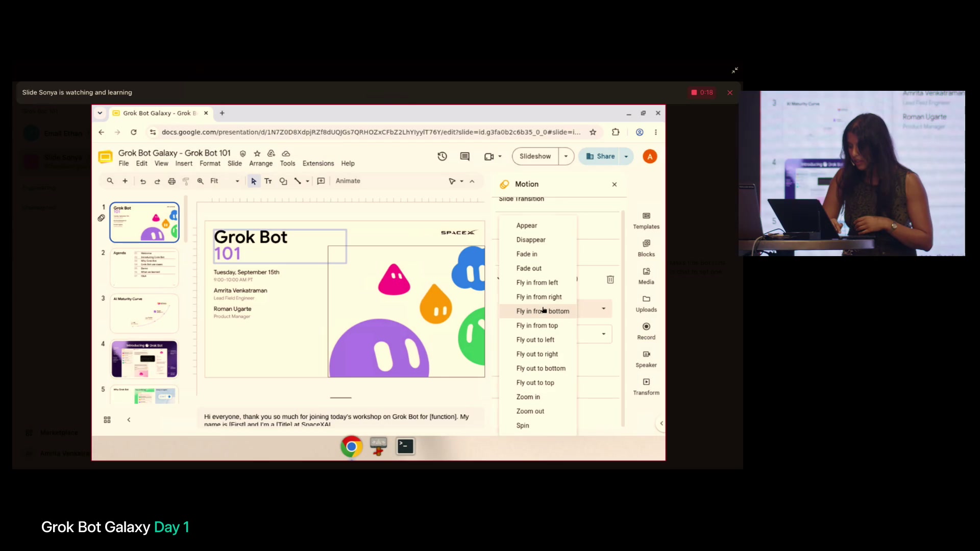Select the Line tool
Screen dimensions: 980x551
(x=298, y=181)
